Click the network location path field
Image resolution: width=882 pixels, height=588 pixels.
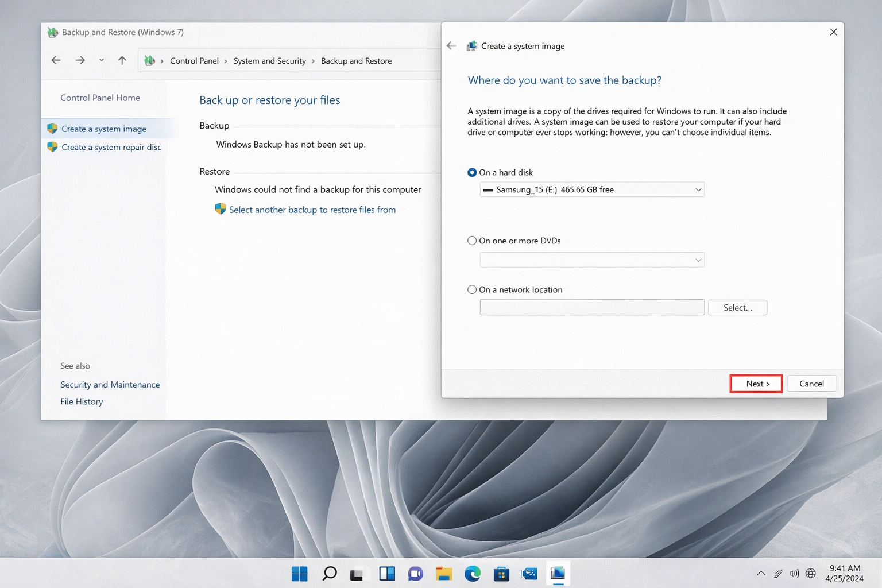pyautogui.click(x=591, y=307)
